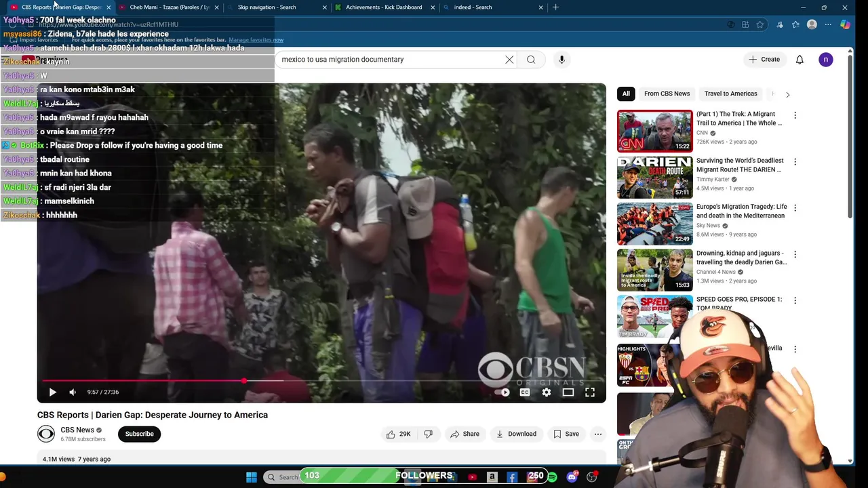
Task: Open Discord from the taskbar
Action: (572, 477)
